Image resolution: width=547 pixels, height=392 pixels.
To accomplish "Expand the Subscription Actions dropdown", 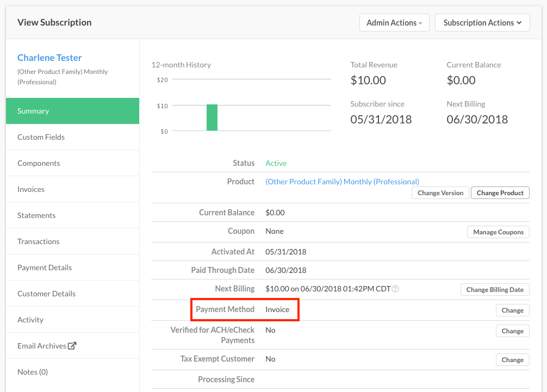I will 482,23.
